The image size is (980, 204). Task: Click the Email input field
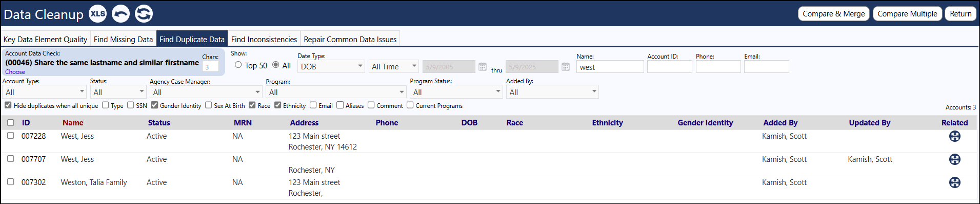[x=766, y=67]
